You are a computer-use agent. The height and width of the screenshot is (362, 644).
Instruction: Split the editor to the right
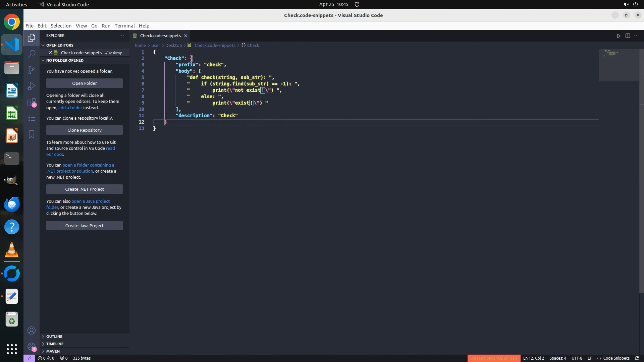628,36
